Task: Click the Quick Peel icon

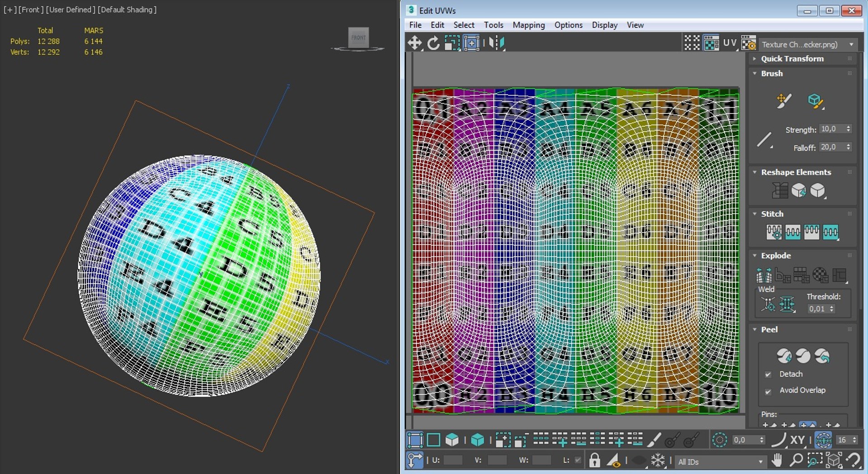Action: coord(784,356)
